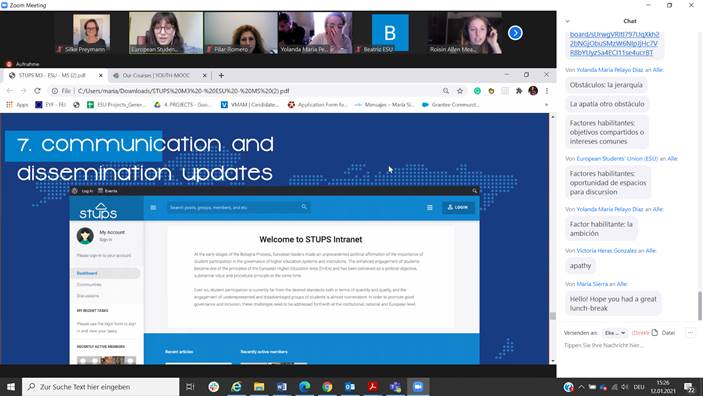Open 4. PROJECTS Google Drive bookmark
This screenshot has height=396, width=703.
[x=184, y=104]
